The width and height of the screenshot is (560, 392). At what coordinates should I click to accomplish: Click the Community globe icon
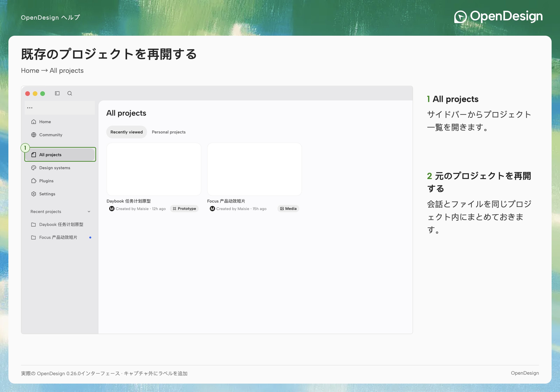click(x=34, y=135)
